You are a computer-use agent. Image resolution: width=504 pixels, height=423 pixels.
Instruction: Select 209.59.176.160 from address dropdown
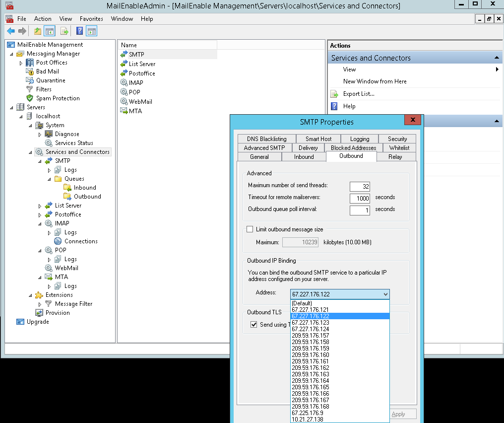(x=310, y=355)
